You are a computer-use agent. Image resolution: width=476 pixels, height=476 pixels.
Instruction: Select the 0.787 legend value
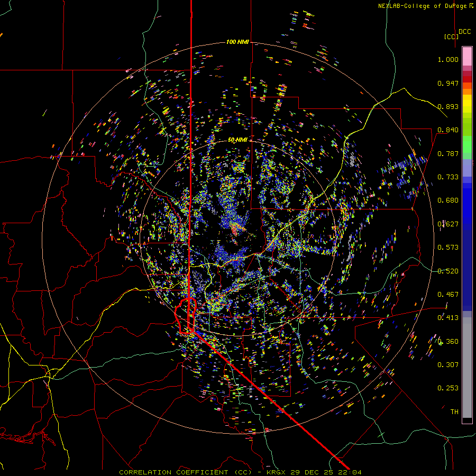[x=448, y=153]
